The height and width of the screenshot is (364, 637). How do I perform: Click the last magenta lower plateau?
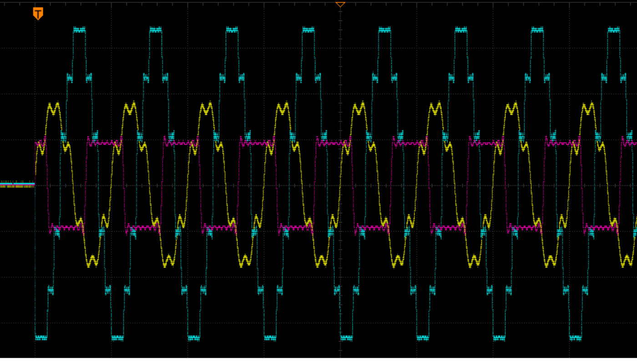tap(601, 227)
